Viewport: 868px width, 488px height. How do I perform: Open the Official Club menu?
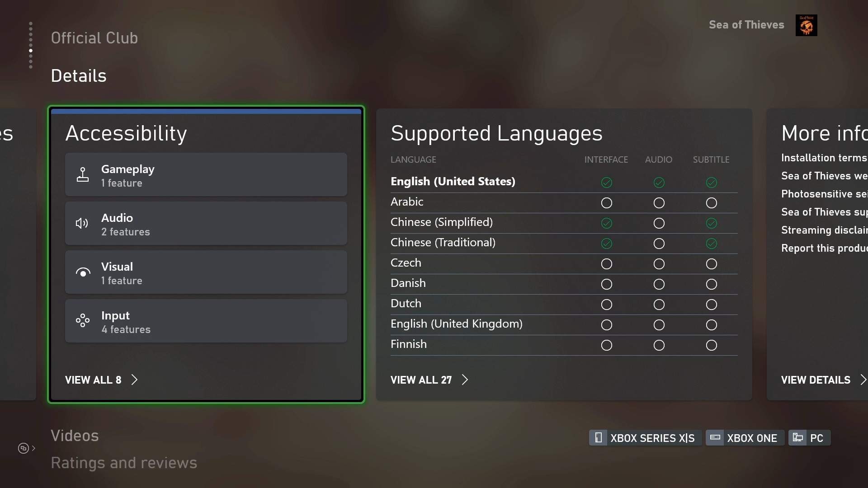pyautogui.click(x=94, y=38)
